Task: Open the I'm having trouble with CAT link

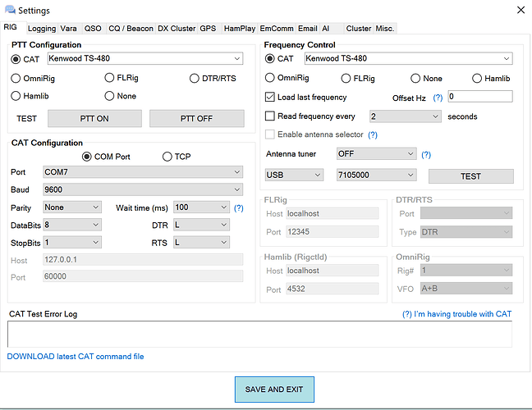Action: click(x=456, y=314)
